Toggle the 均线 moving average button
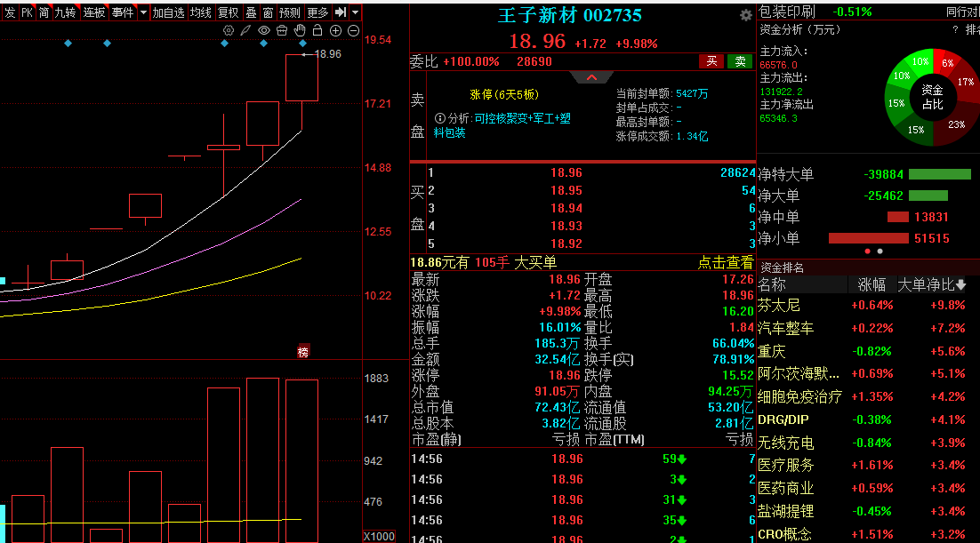 [x=201, y=12]
